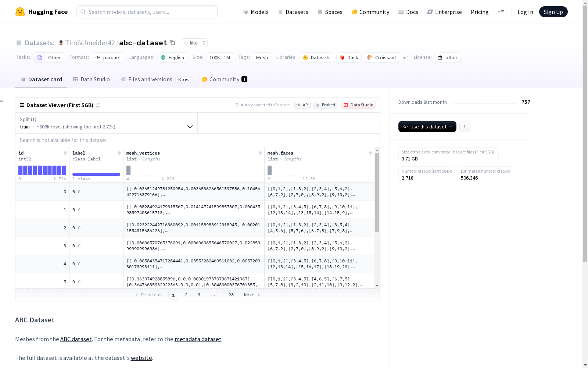Click the mesh.faces length histogram
The image size is (588, 368).
(291, 170)
